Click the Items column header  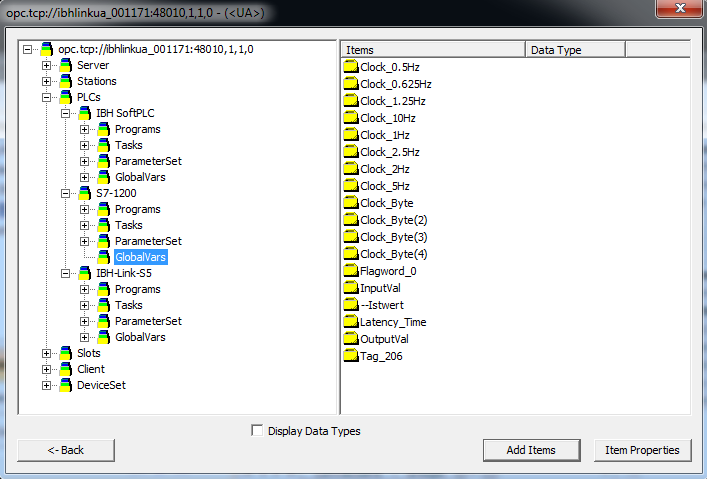[x=433, y=50]
